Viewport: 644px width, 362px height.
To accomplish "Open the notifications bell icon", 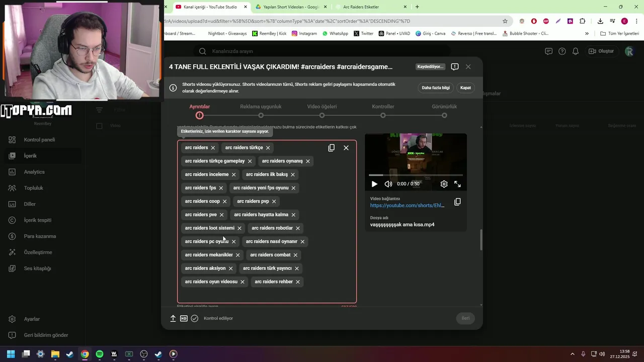I will point(576,51).
